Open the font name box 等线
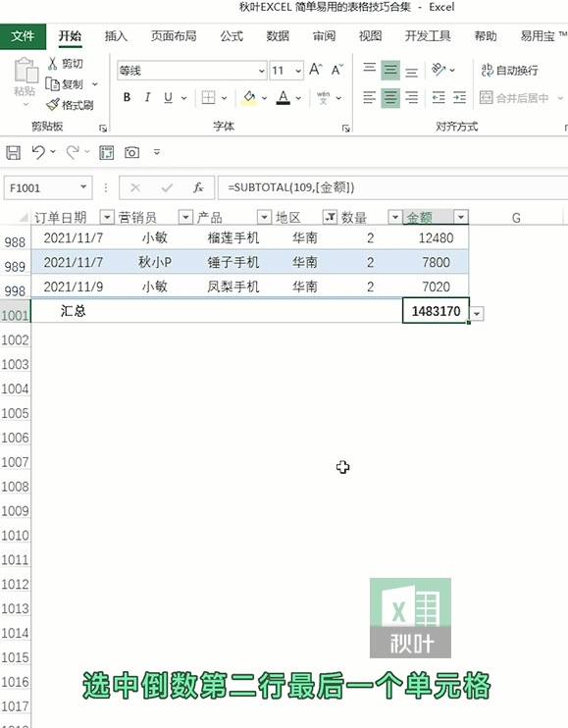Viewport: 568px width, 728px height. point(191,71)
